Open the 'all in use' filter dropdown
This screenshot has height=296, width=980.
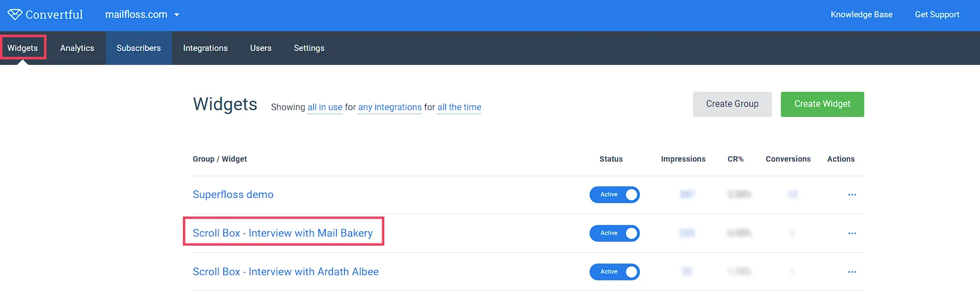pyautogui.click(x=324, y=107)
